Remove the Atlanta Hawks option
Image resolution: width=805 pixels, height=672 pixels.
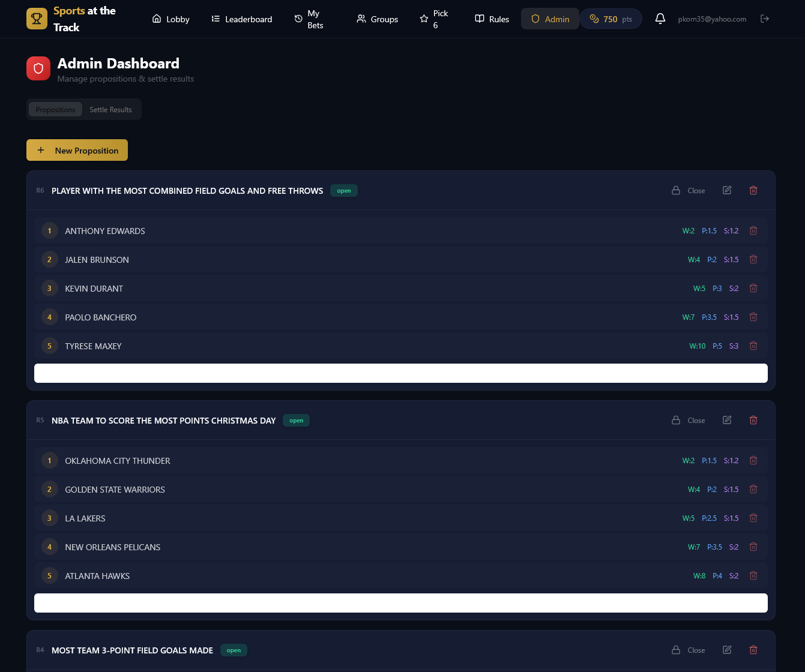[753, 576]
